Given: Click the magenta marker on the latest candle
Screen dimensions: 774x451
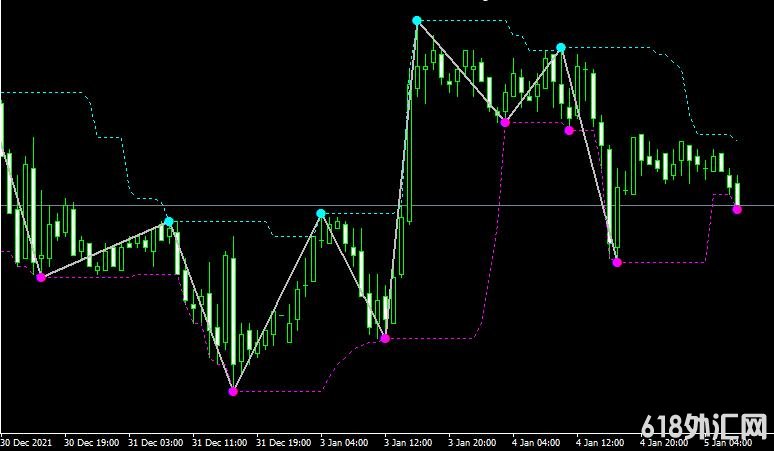Looking at the screenshot, I should (x=737, y=210).
